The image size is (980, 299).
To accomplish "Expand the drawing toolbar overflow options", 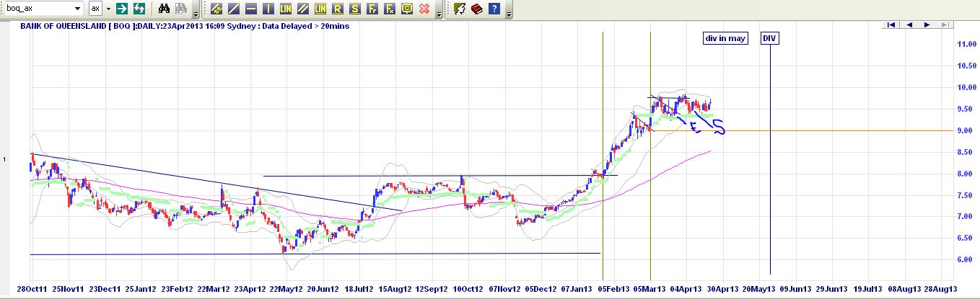I will [439, 13].
